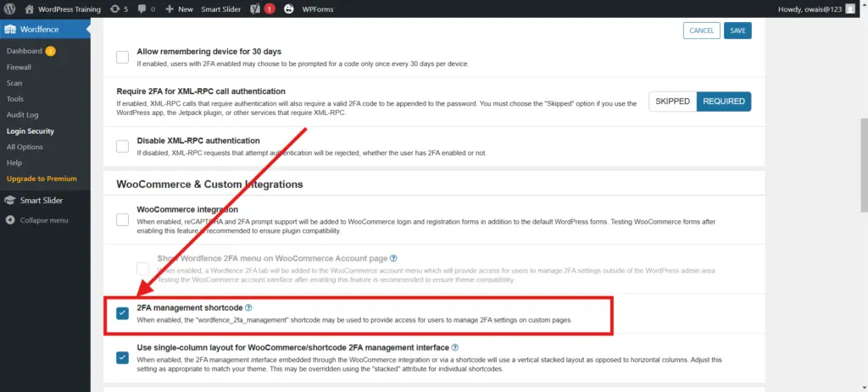Open Wordfence Tools page

15,99
